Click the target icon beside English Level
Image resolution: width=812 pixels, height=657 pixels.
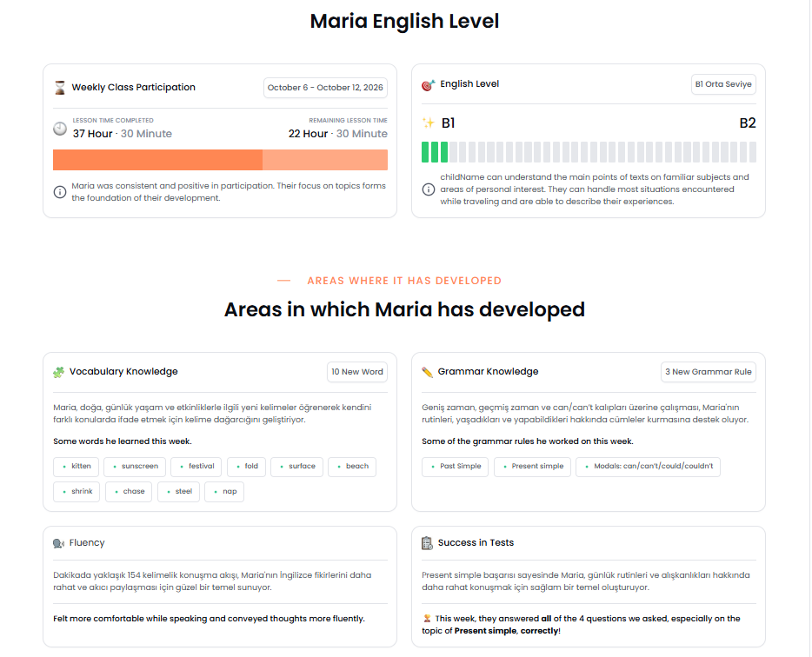(429, 85)
